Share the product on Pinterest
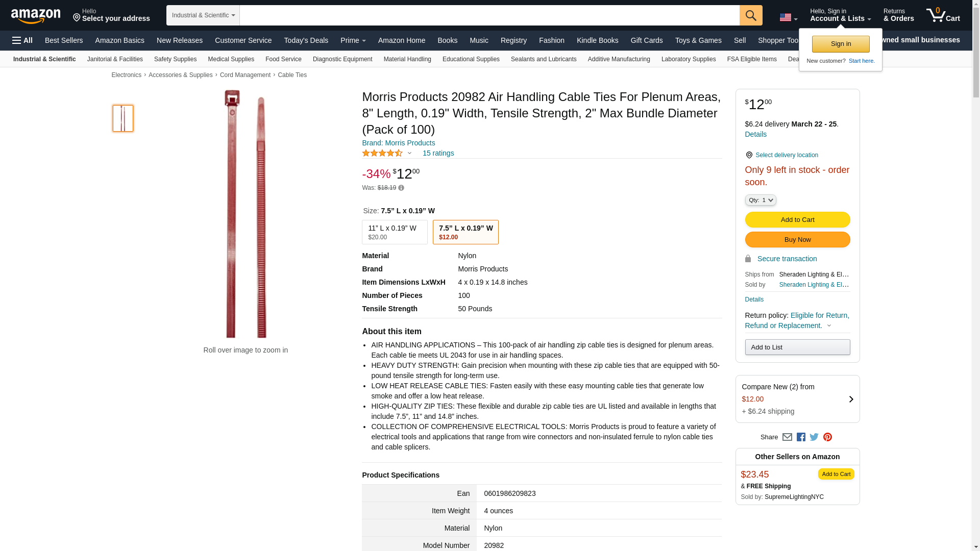 827,437
